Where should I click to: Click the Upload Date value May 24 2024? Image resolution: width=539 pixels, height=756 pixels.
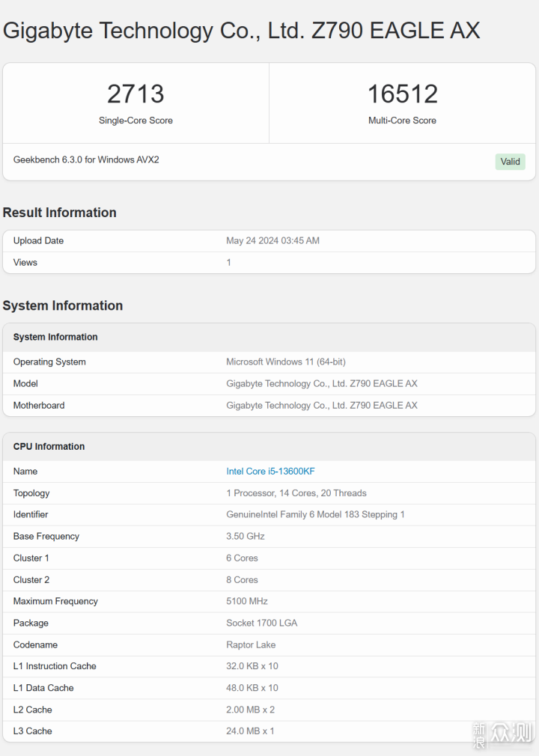click(x=272, y=241)
